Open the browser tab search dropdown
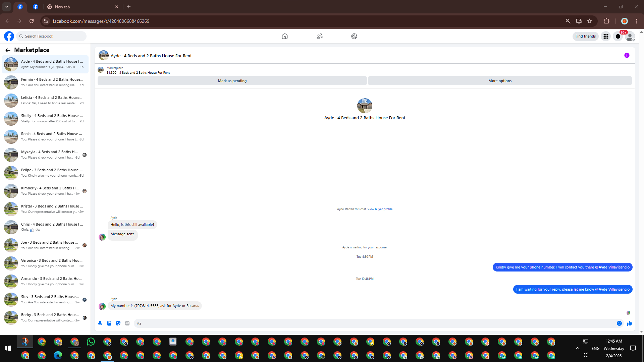The width and height of the screenshot is (644, 362). [x=6, y=7]
